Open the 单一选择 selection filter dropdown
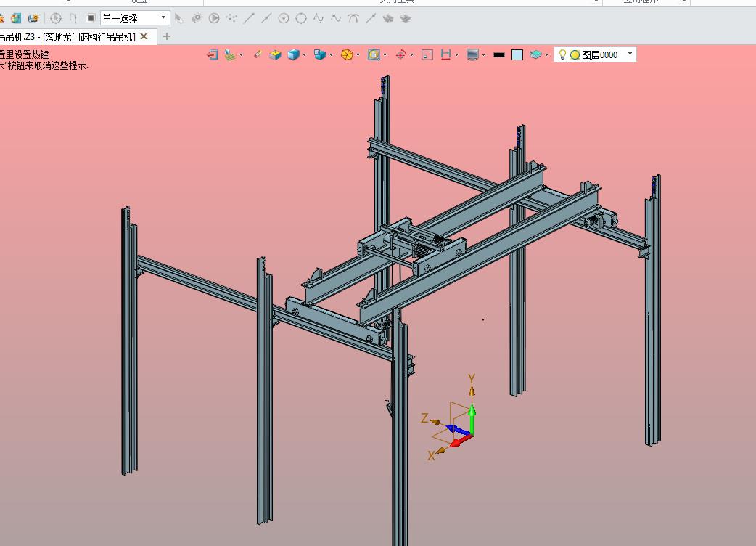The image size is (756, 546). click(x=163, y=18)
